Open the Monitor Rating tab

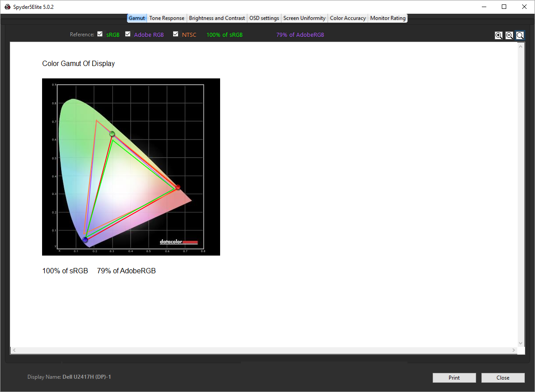point(388,18)
